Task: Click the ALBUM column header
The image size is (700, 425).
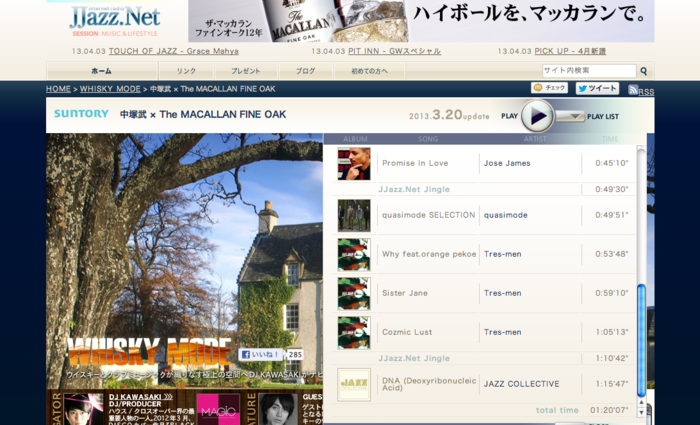Action: 355,139
